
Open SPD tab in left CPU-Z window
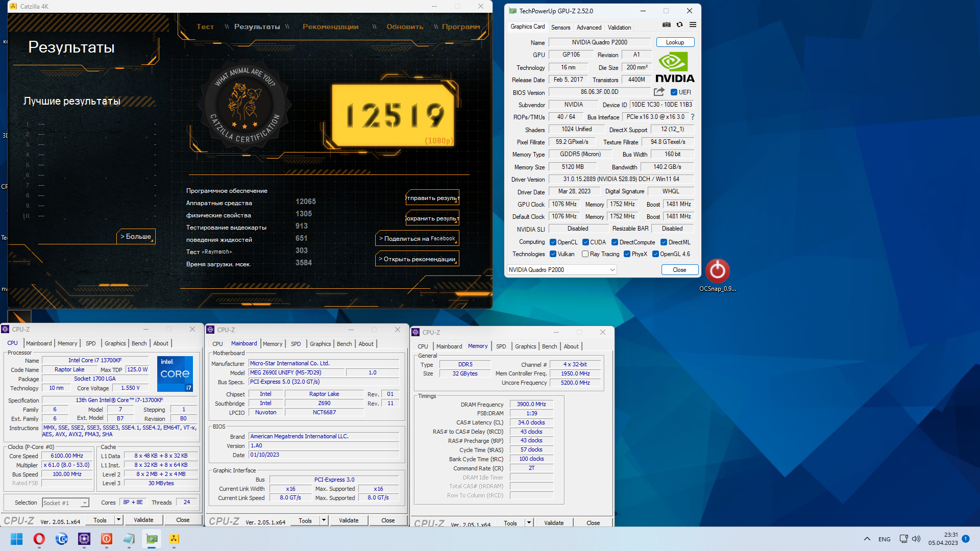[91, 343]
